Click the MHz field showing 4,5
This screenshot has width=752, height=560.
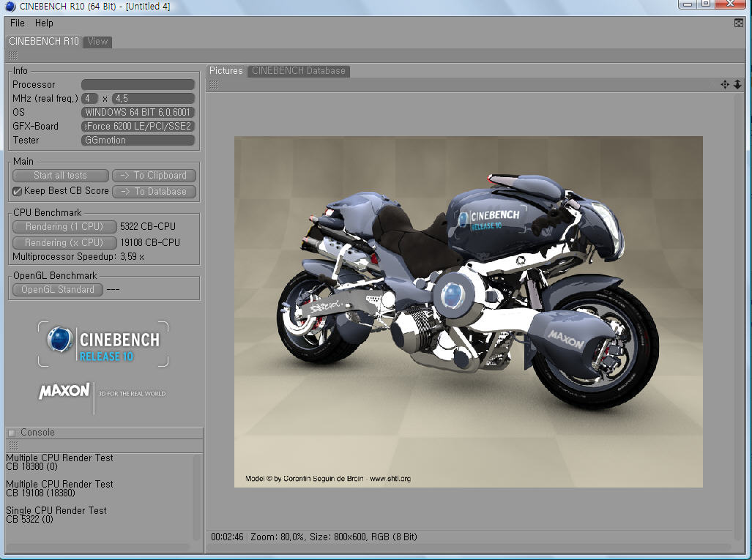coord(153,98)
